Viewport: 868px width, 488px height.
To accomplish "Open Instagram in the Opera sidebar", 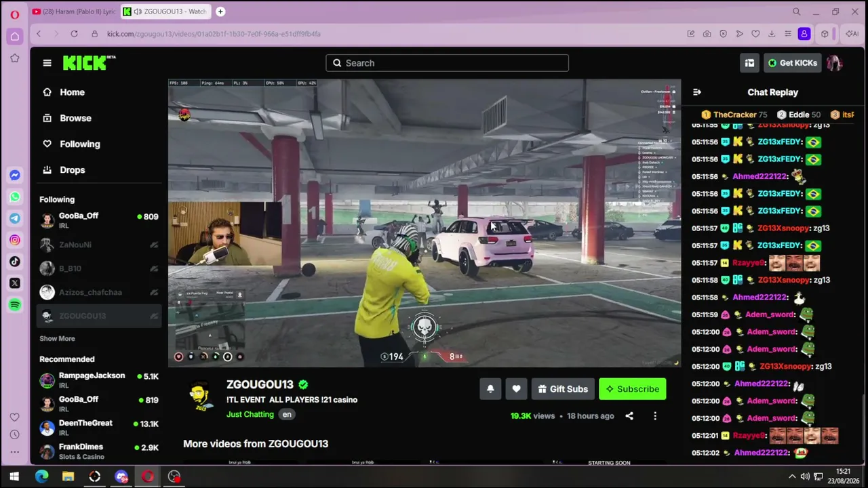I will 14,240.
